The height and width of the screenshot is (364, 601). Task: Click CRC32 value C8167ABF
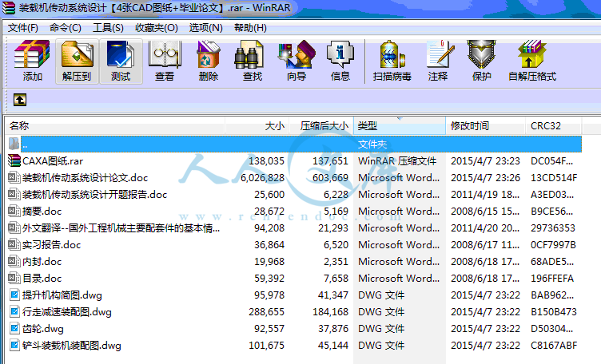tap(554, 346)
